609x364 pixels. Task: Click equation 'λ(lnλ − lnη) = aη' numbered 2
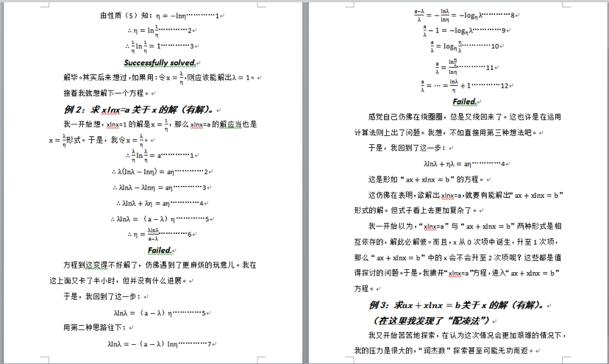pos(160,171)
